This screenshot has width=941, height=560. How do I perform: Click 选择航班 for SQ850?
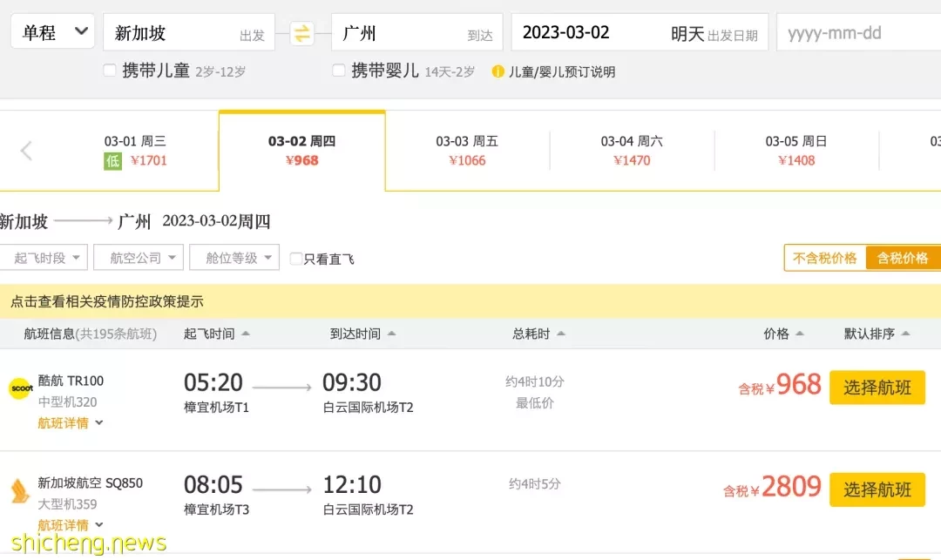tap(877, 489)
